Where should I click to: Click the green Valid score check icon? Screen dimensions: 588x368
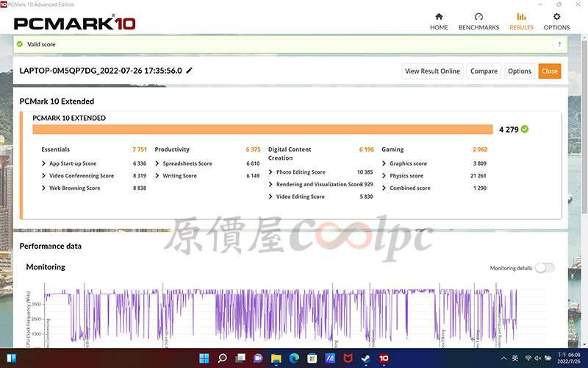20,44
